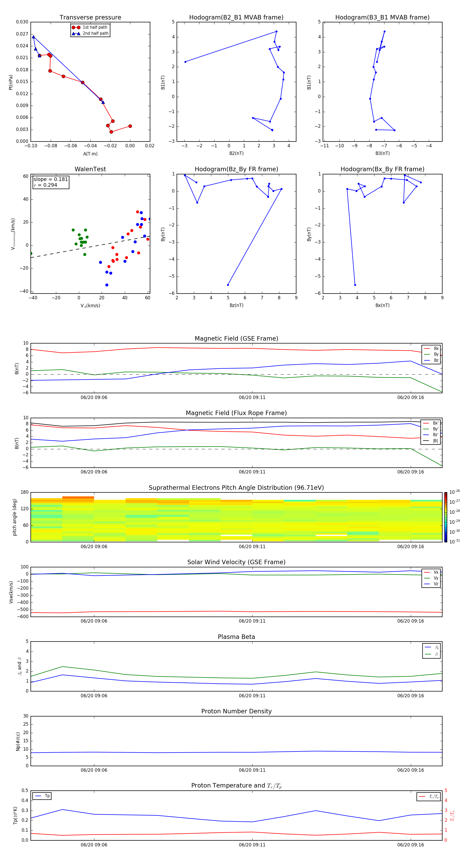Viewport: 473px width, 868px height.
Task: Select the '2nd half path' legend entry
Action: [x=90, y=33]
